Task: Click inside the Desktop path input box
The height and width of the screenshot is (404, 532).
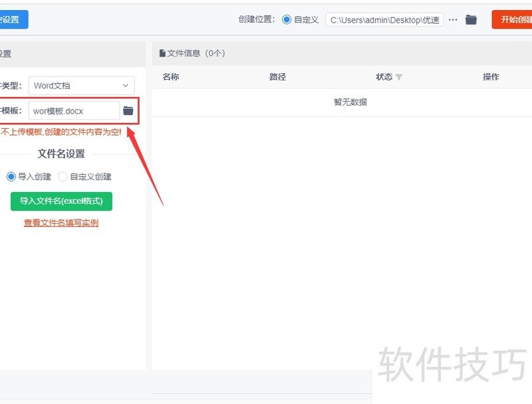Action: 383,19
